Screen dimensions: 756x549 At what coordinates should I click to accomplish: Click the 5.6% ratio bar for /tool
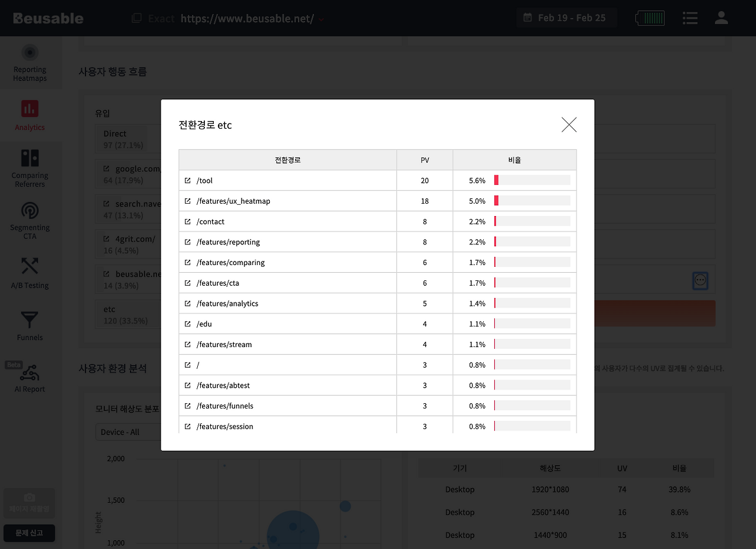(x=532, y=181)
